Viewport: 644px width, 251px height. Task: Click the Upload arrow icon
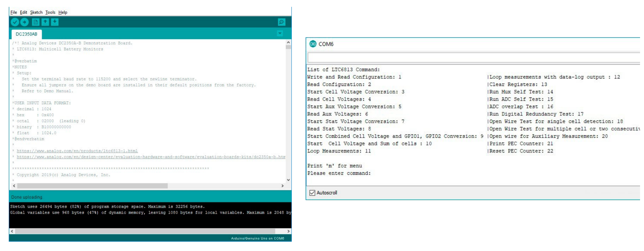(24, 22)
